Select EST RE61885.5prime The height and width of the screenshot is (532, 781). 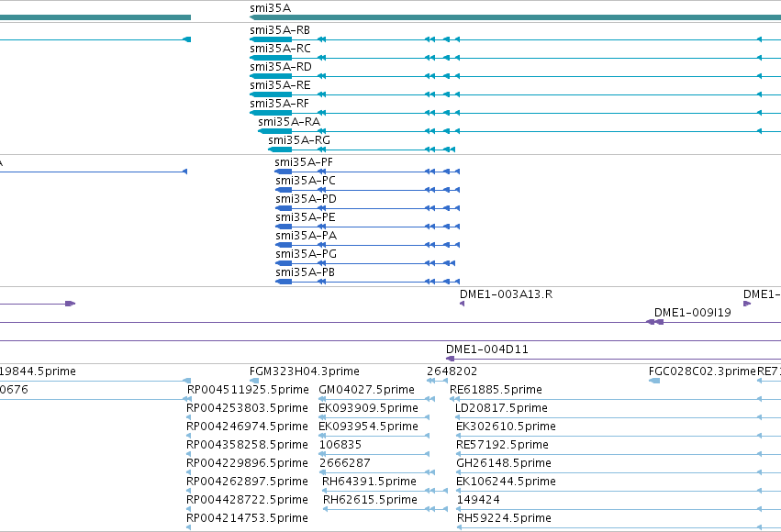[x=496, y=390]
